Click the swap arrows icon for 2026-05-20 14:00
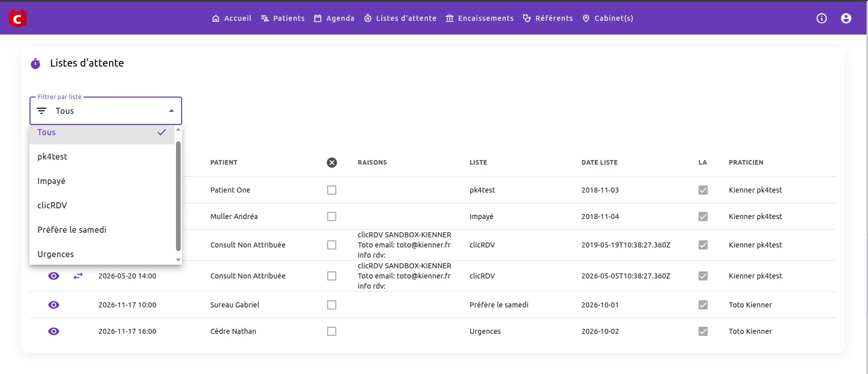This screenshot has height=374, width=868. [x=78, y=276]
